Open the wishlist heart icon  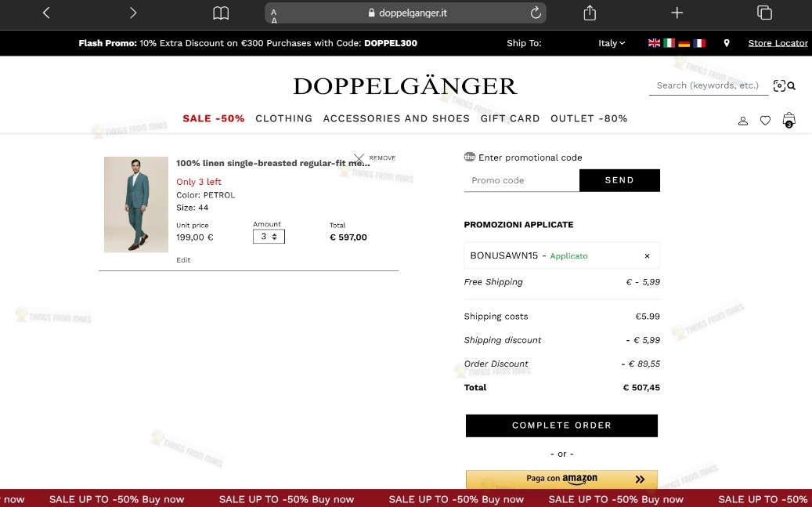tap(765, 121)
